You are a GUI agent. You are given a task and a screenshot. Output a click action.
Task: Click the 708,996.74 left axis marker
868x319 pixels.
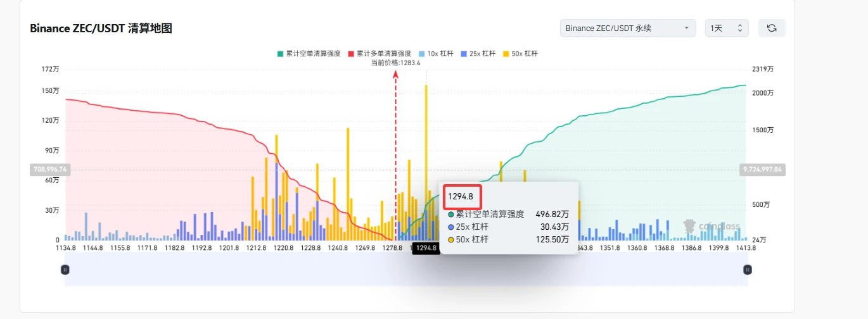click(x=49, y=170)
